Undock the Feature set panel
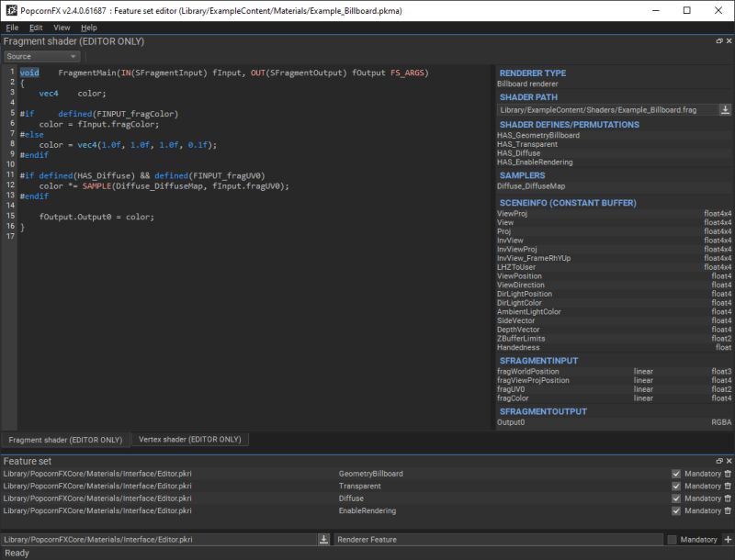735x560 pixels. (x=719, y=461)
